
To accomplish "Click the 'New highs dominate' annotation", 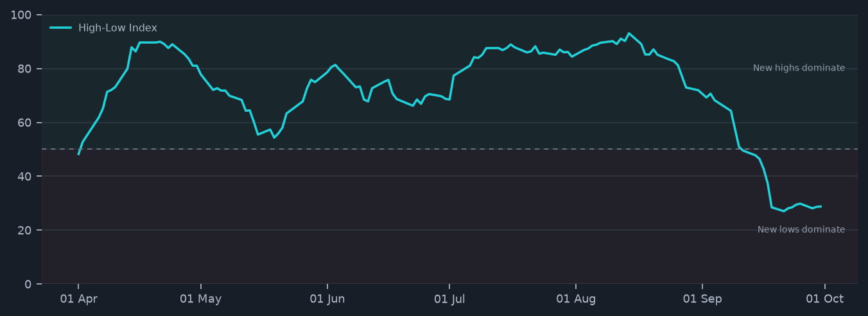I will [799, 68].
